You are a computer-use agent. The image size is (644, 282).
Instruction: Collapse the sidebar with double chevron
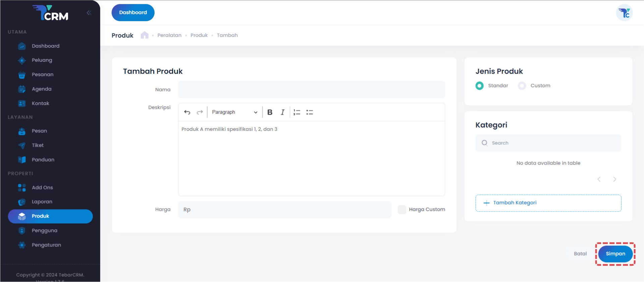89,13
